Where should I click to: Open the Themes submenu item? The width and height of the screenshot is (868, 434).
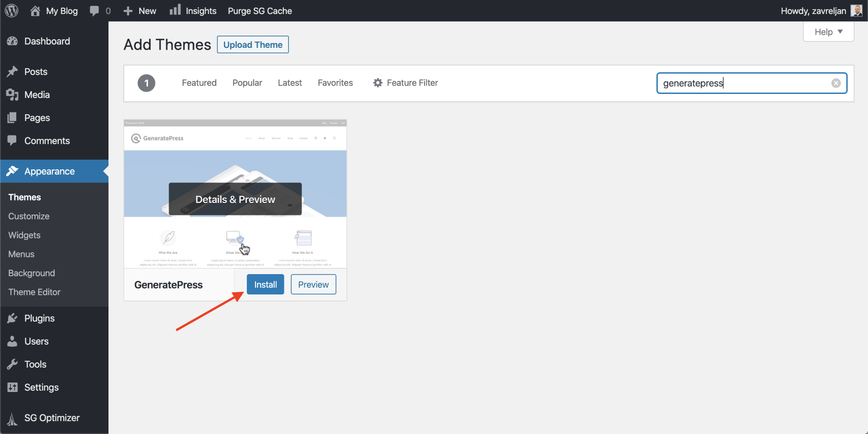pyautogui.click(x=24, y=197)
